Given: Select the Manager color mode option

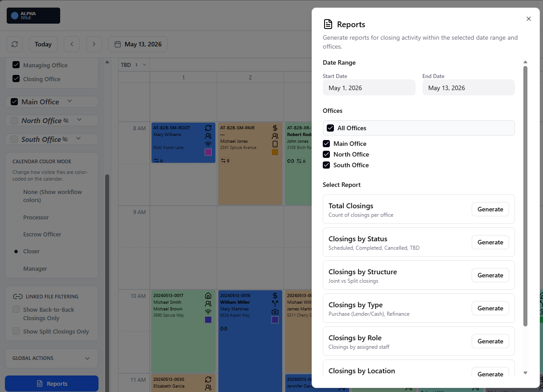Looking at the screenshot, I should pyautogui.click(x=16, y=269).
